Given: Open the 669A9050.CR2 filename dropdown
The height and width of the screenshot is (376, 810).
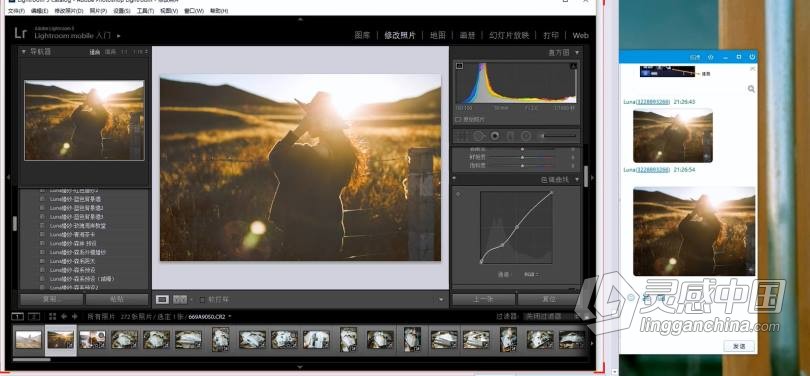Looking at the screenshot, I should click(210, 317).
